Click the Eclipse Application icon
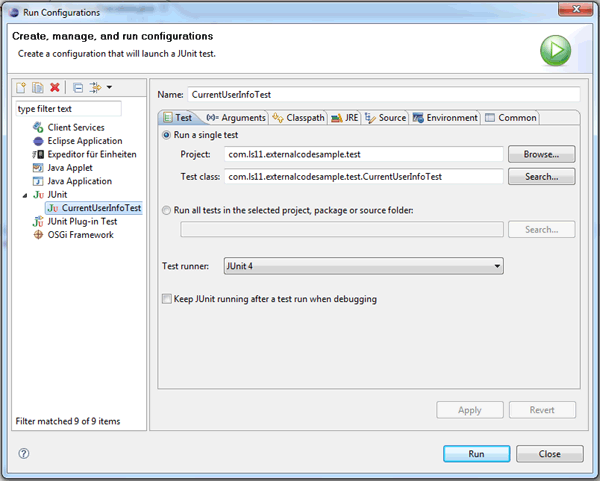600x481 pixels. tap(38, 141)
